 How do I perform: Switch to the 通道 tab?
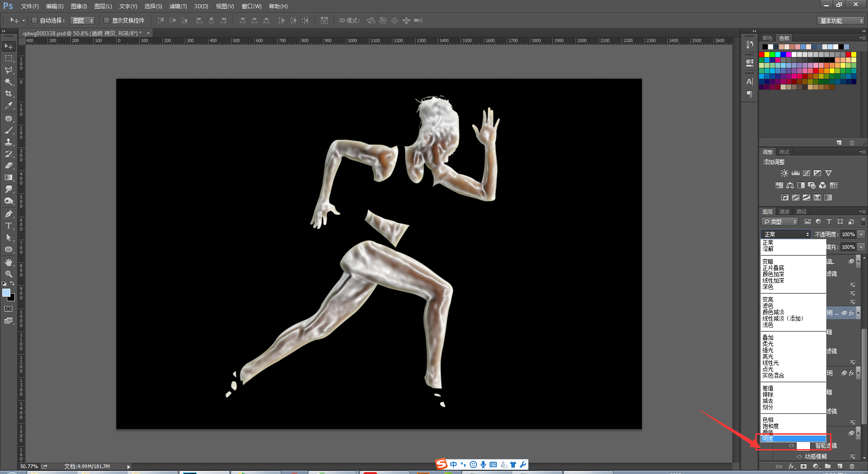pyautogui.click(x=784, y=212)
